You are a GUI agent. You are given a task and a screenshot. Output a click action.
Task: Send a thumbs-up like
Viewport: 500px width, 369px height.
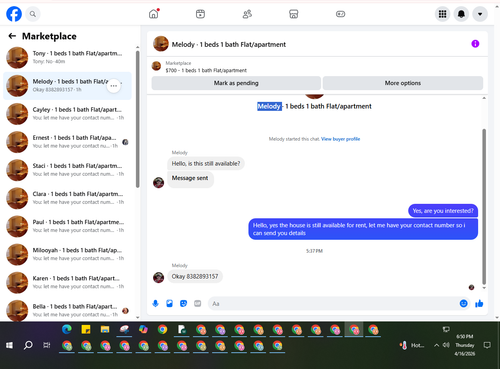coord(479,303)
